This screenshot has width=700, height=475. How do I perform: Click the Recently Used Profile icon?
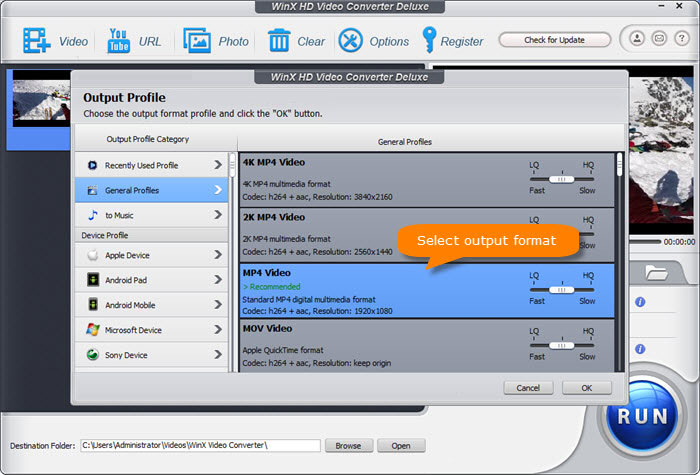tap(92, 165)
